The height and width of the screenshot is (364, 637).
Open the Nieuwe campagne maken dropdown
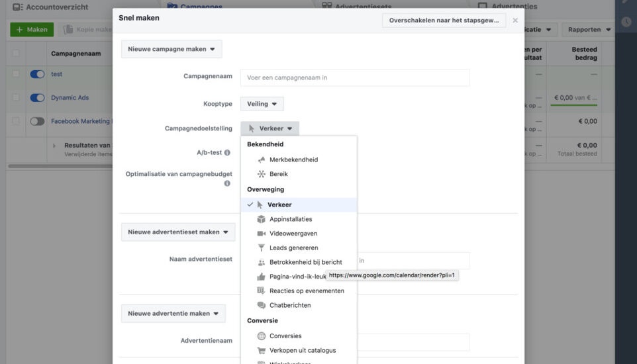tap(171, 49)
